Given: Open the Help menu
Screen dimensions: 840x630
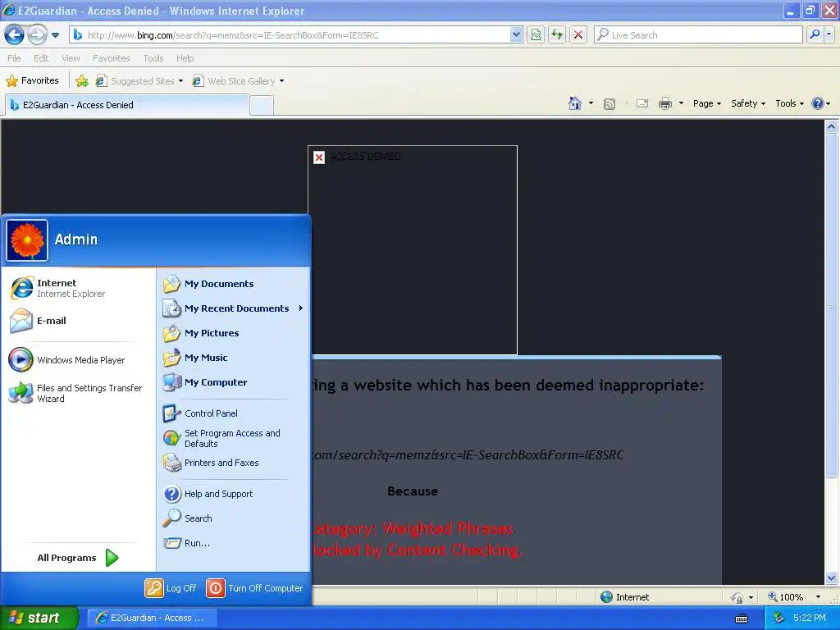Looking at the screenshot, I should (185, 58).
